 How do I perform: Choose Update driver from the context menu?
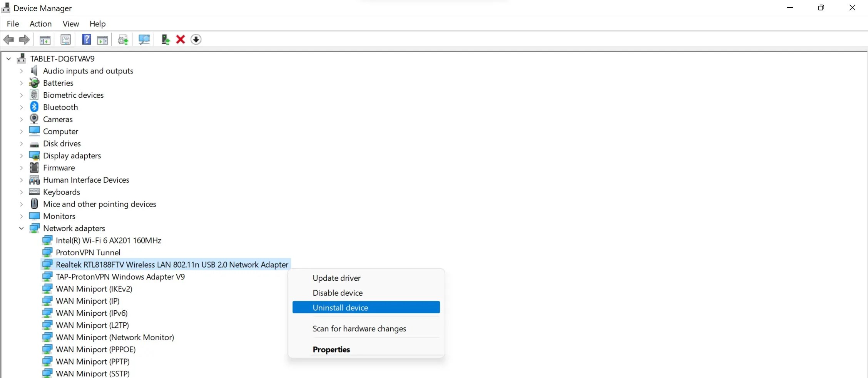click(336, 278)
